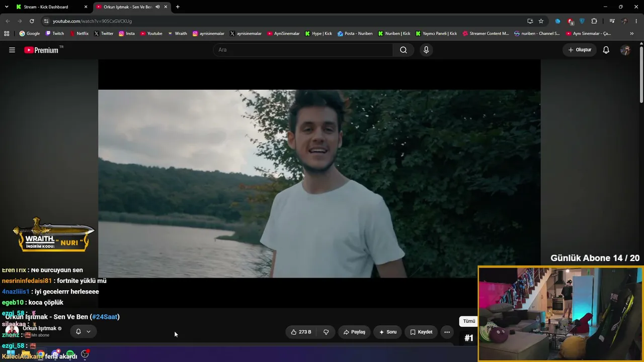Image resolution: width=644 pixels, height=362 pixels.
Task: Save video with Kaydet button
Action: [x=421, y=332]
